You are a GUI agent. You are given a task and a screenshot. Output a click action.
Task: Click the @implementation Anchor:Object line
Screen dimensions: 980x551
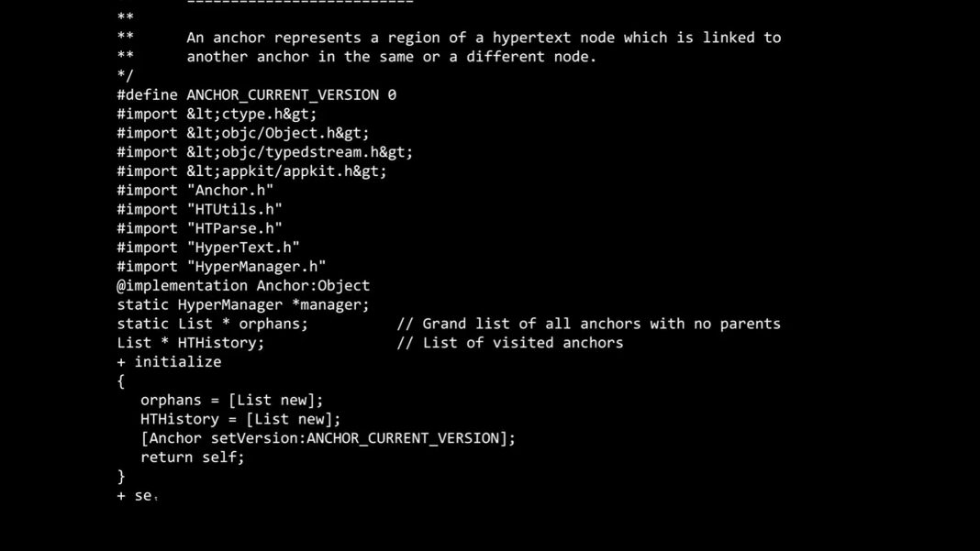(243, 286)
